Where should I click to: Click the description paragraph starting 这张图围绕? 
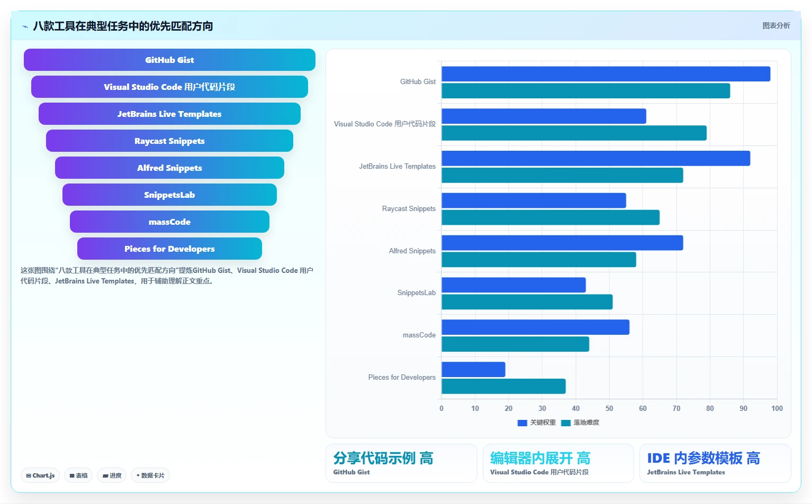[167, 276]
